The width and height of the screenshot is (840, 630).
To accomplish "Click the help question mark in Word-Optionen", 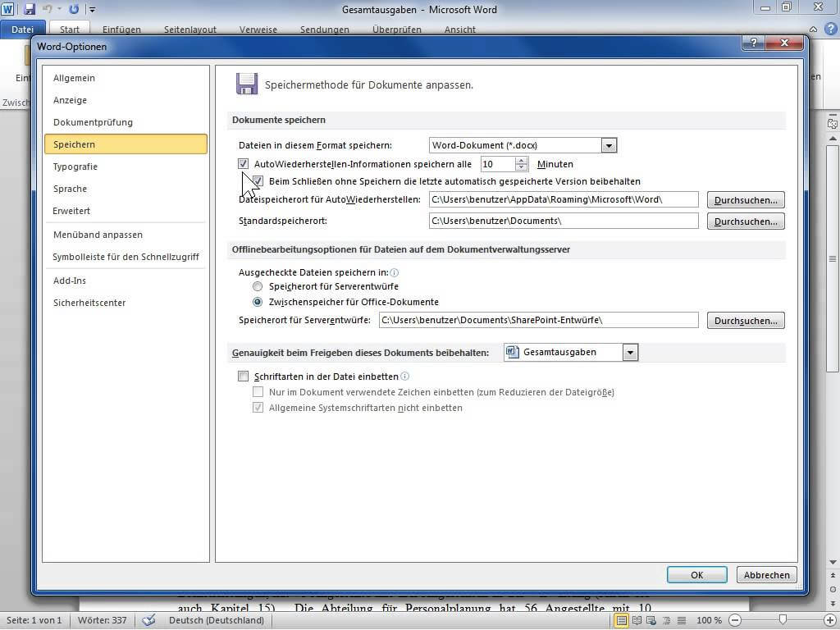I will click(753, 43).
